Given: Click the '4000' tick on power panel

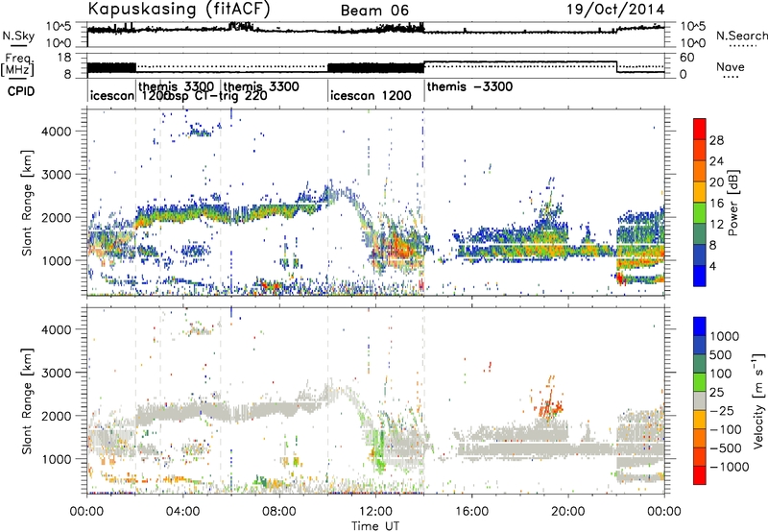Looking at the screenshot, I should coord(57,132).
